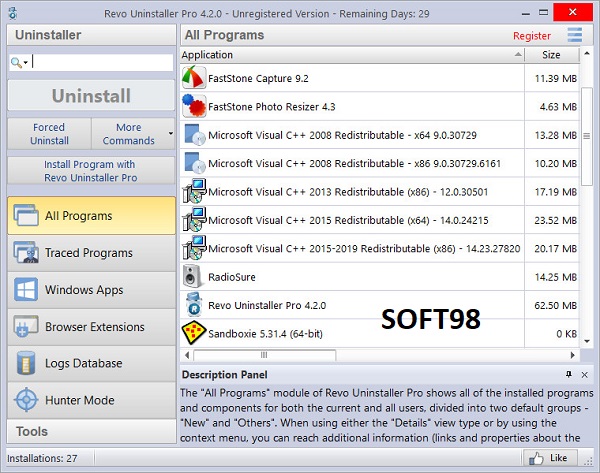600x473 pixels.
Task: Open the search options magnifier dropdown
Action: pos(19,62)
